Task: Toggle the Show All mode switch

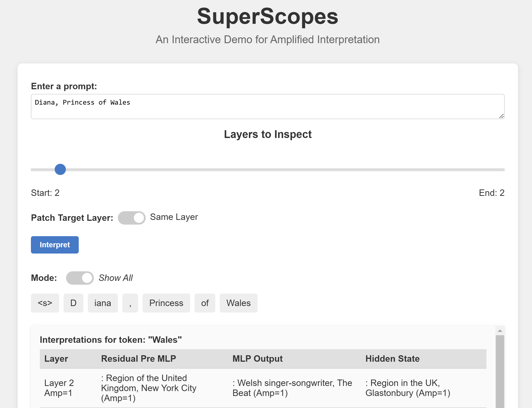Action: (x=80, y=278)
